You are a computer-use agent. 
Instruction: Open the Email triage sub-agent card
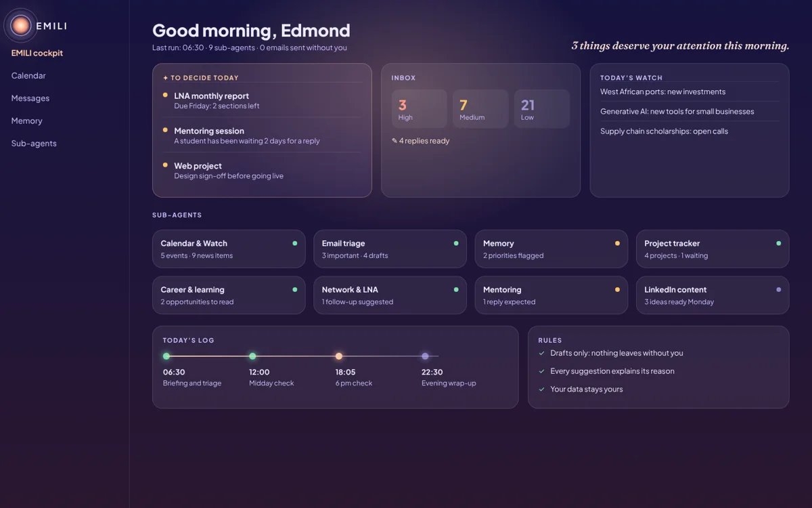390,249
